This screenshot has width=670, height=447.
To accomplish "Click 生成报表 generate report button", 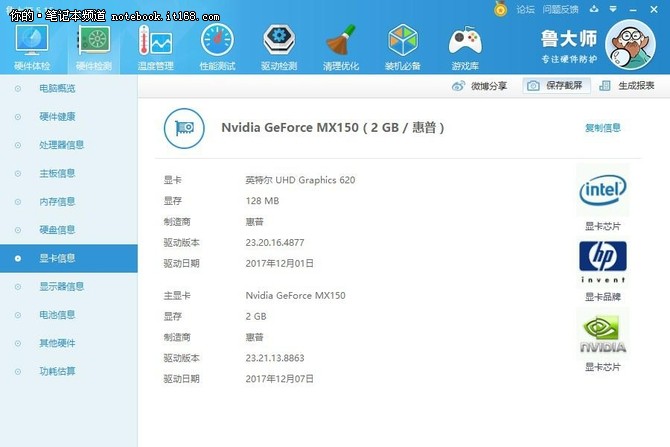I will (x=627, y=85).
